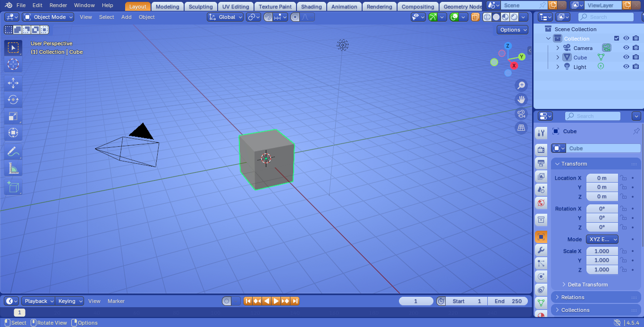This screenshot has width=644, height=327.
Task: Open the Modifiers properties tab
Action: pyautogui.click(x=541, y=250)
